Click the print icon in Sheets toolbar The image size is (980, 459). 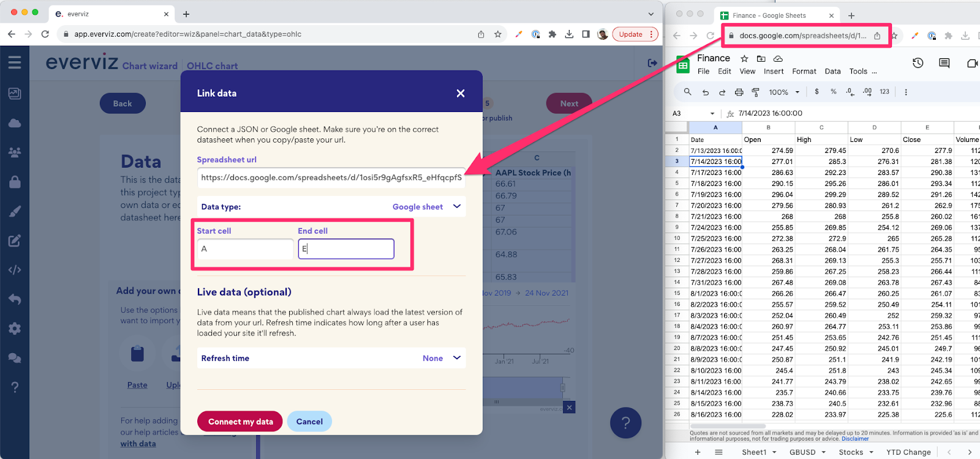[x=739, y=92]
